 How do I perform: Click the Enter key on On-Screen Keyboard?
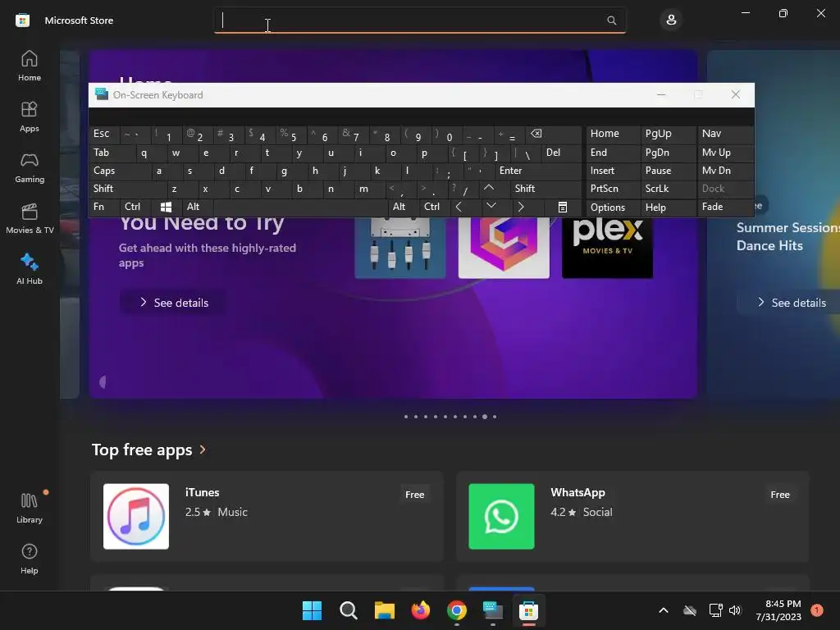tap(538, 171)
